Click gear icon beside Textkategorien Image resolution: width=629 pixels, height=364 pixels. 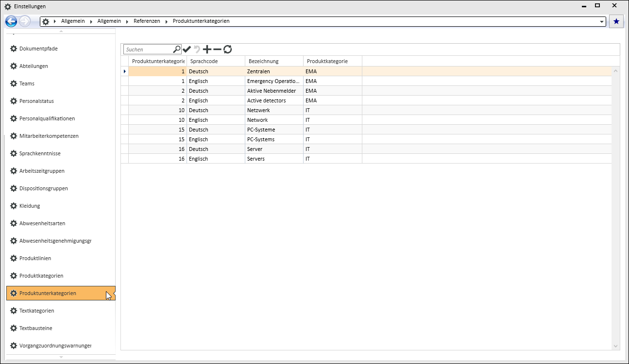click(14, 311)
